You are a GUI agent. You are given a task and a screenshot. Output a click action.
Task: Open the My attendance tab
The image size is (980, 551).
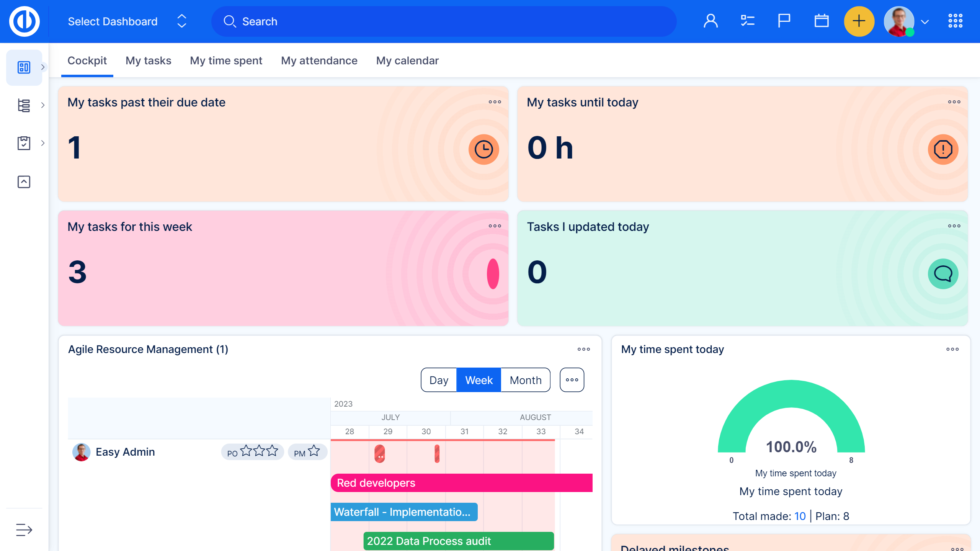(x=319, y=60)
